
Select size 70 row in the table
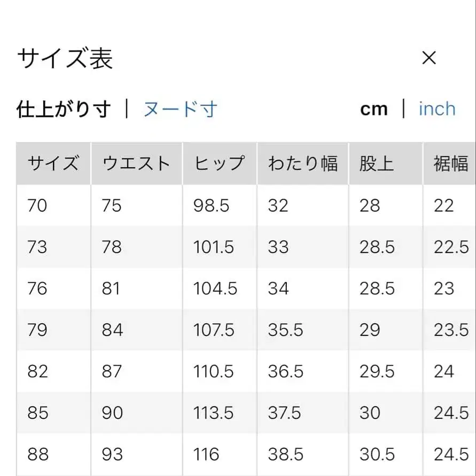(36, 205)
